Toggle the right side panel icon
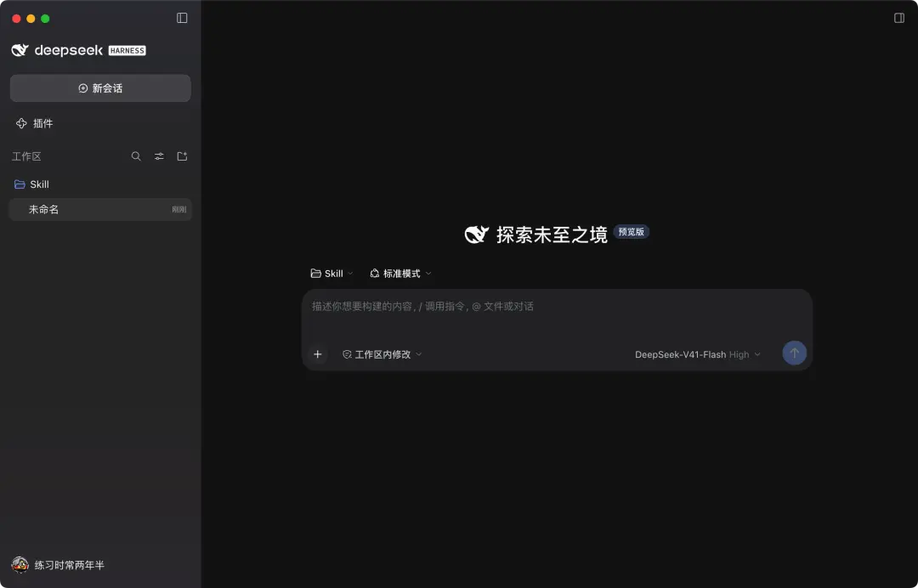 pos(899,18)
